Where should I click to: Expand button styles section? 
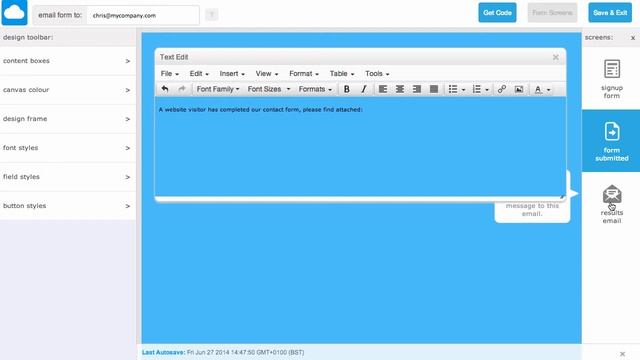click(x=68, y=206)
